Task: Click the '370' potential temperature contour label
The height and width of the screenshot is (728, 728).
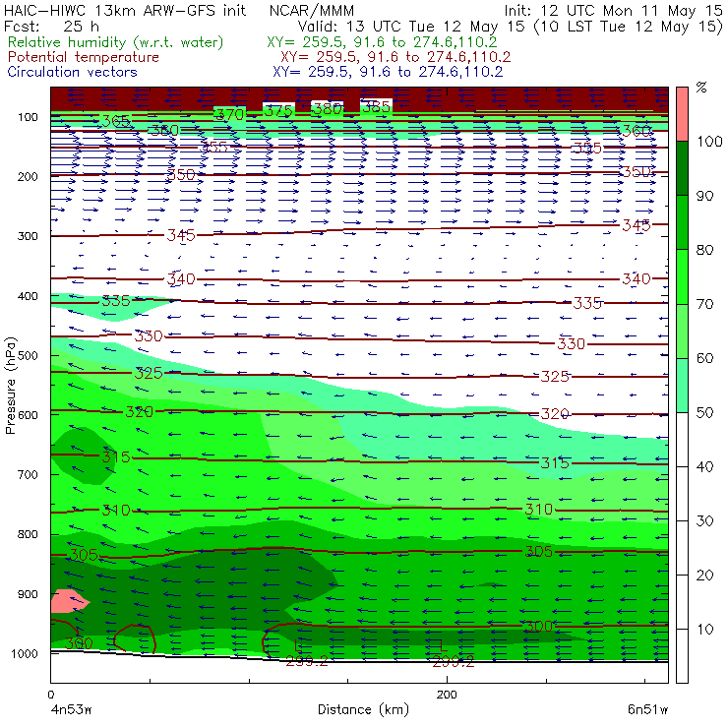Action: pos(229,114)
